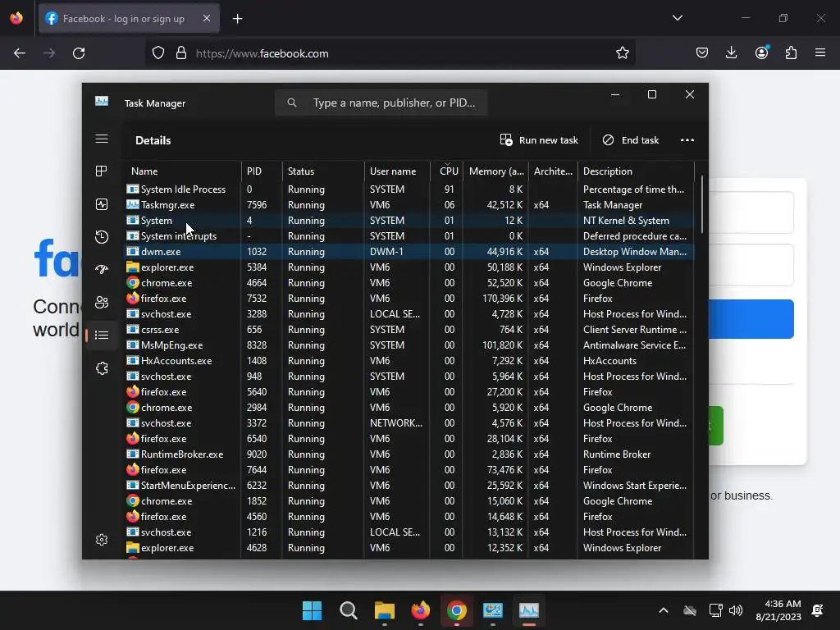Click Run new task button
The image size is (840, 630).
click(x=539, y=140)
